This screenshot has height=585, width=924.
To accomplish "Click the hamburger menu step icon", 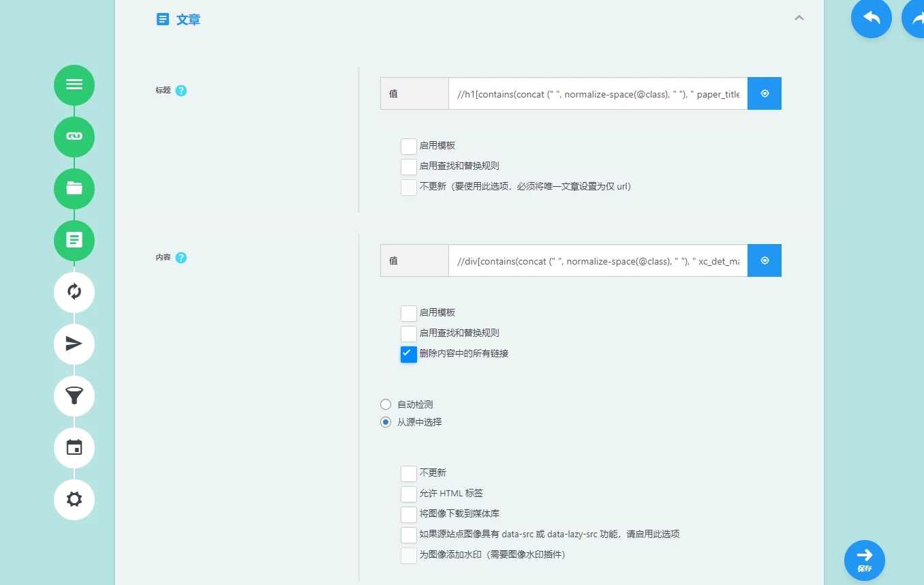I will [74, 85].
